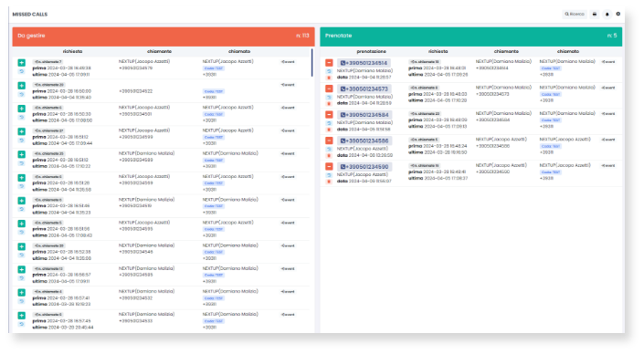Image resolution: width=644 pixels, height=354 pixels.
Task: Click n. chiamate badge for booking +390501234586
Action: (x=424, y=140)
